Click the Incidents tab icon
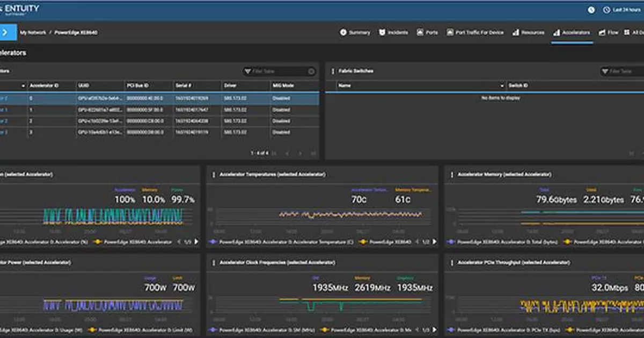The height and width of the screenshot is (338, 644). pos(382,33)
